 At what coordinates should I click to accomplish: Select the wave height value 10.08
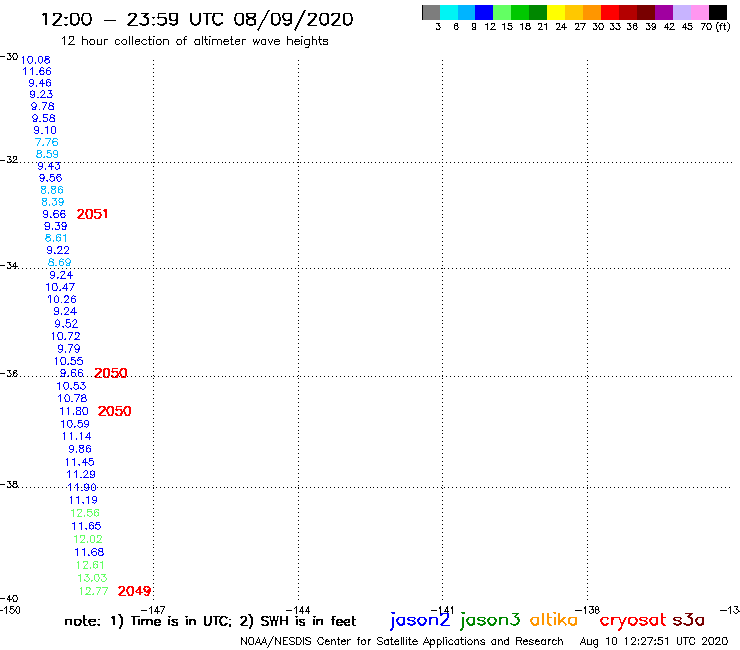[35, 60]
